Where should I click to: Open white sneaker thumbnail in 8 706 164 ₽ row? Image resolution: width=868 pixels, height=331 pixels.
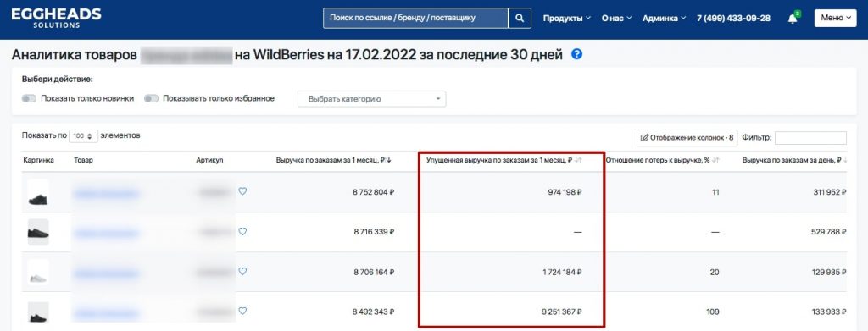(38, 273)
